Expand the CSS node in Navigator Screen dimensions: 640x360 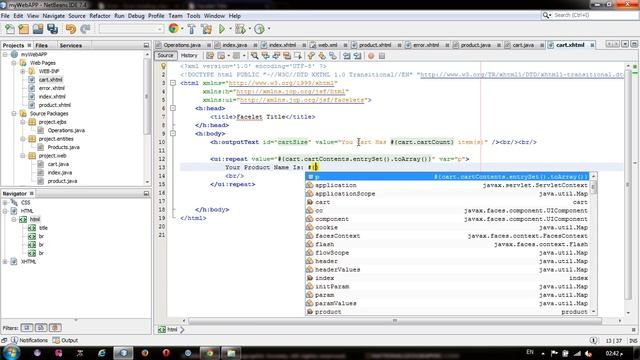(5, 202)
